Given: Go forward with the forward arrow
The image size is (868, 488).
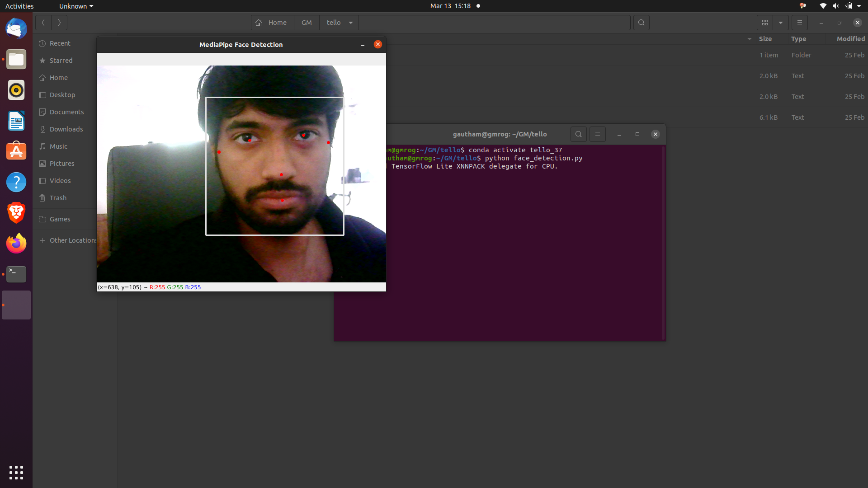Looking at the screenshot, I should click(59, 23).
